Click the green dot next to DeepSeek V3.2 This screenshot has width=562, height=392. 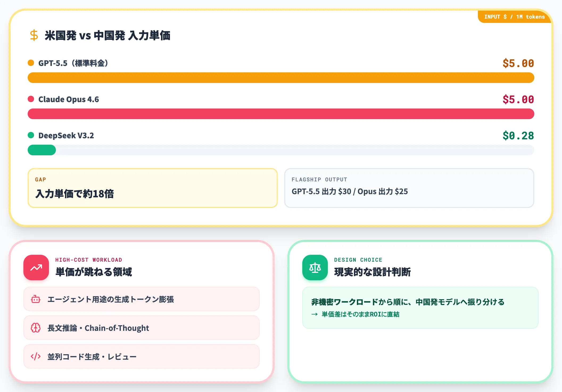click(31, 135)
